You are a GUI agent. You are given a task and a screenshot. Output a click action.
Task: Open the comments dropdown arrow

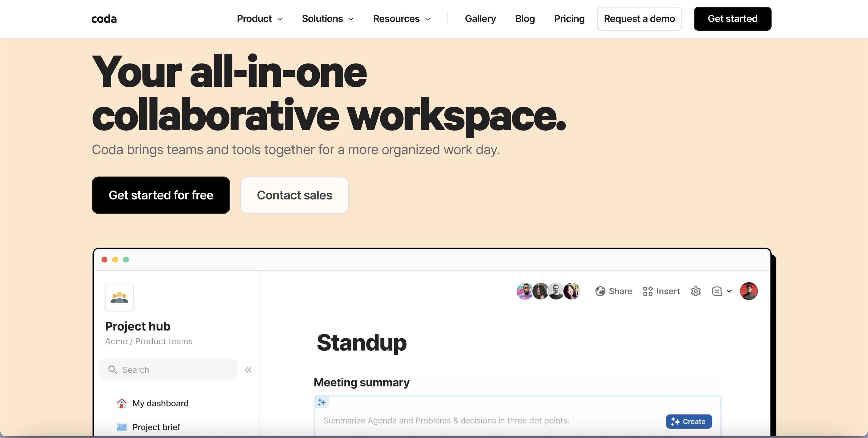[729, 291]
